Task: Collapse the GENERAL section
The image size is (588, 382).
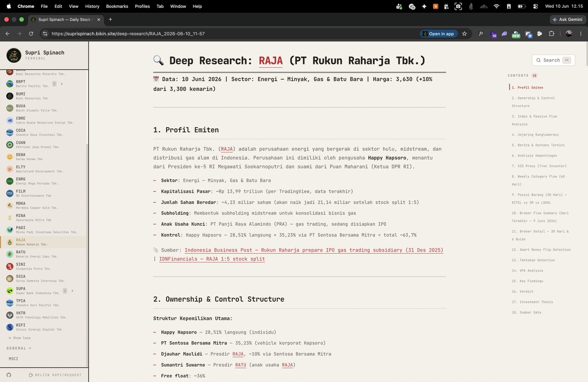Action: point(19,348)
